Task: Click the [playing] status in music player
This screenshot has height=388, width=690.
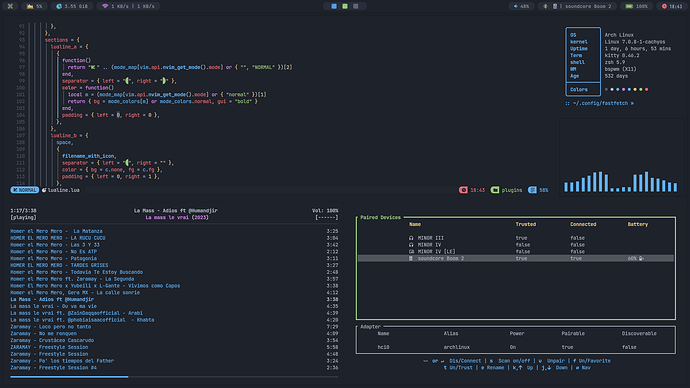Action: (x=23, y=217)
